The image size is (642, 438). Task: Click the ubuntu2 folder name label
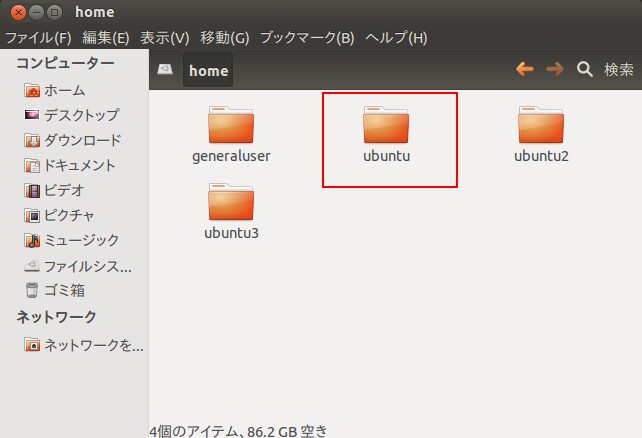click(541, 156)
